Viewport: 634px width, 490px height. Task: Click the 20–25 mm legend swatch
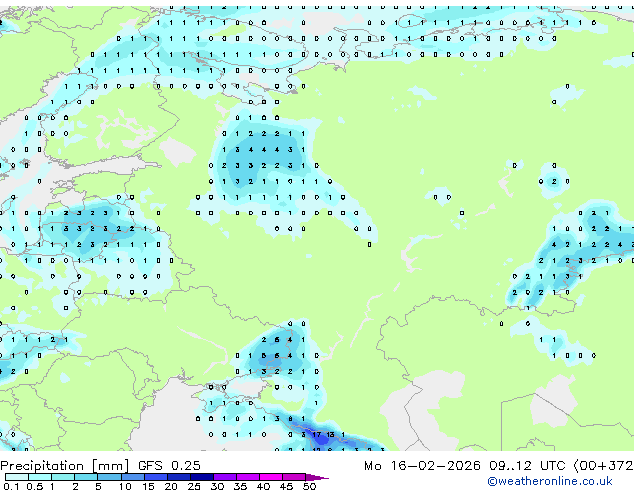178,477
